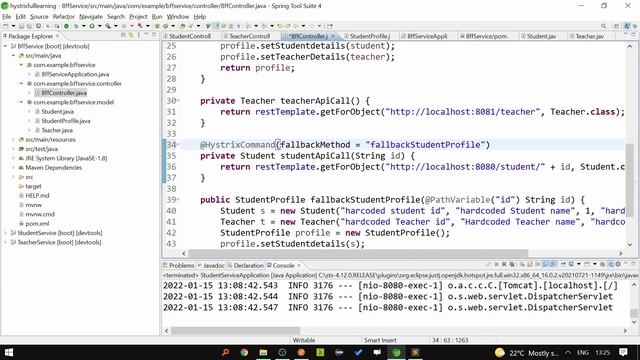
Task: Select HELP.md in Package Explorer
Action: tap(37, 196)
